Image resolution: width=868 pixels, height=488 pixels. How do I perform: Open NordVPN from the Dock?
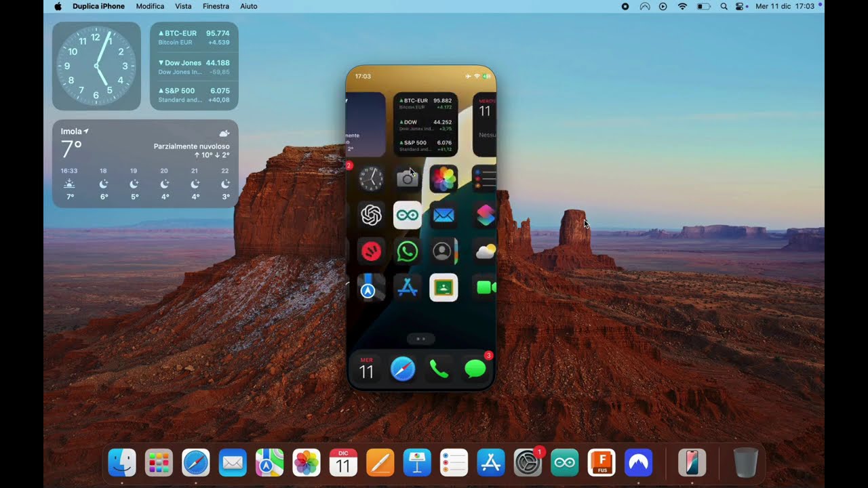click(x=638, y=463)
